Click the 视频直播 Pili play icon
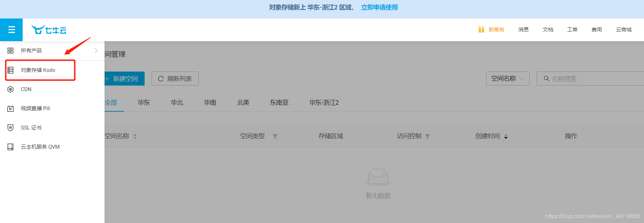This screenshot has width=644, height=223. click(x=10, y=109)
